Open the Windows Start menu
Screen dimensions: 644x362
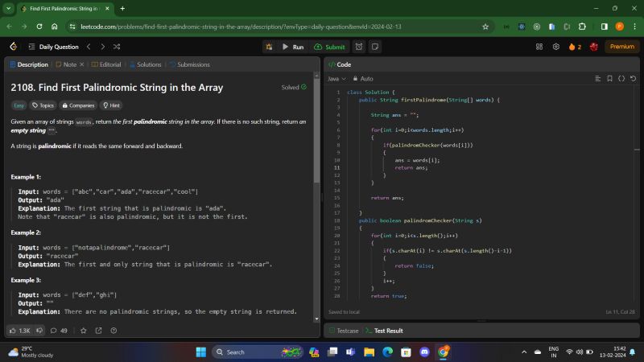[x=200, y=352]
